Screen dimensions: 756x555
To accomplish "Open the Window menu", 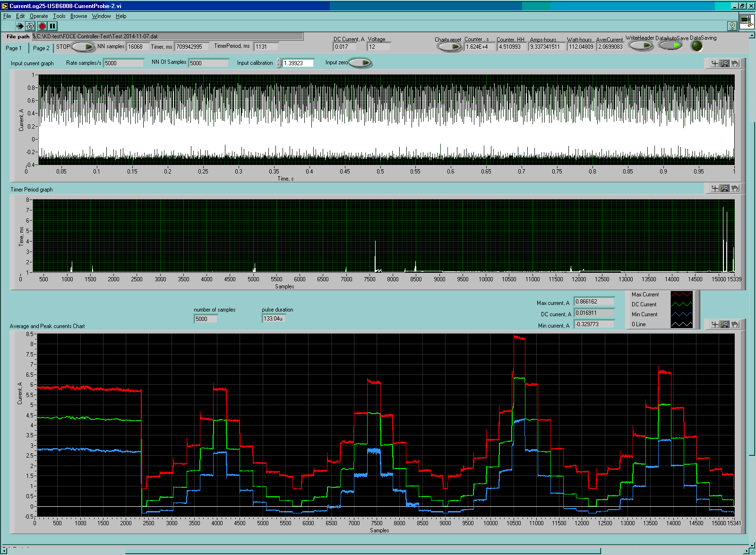I will coord(101,16).
